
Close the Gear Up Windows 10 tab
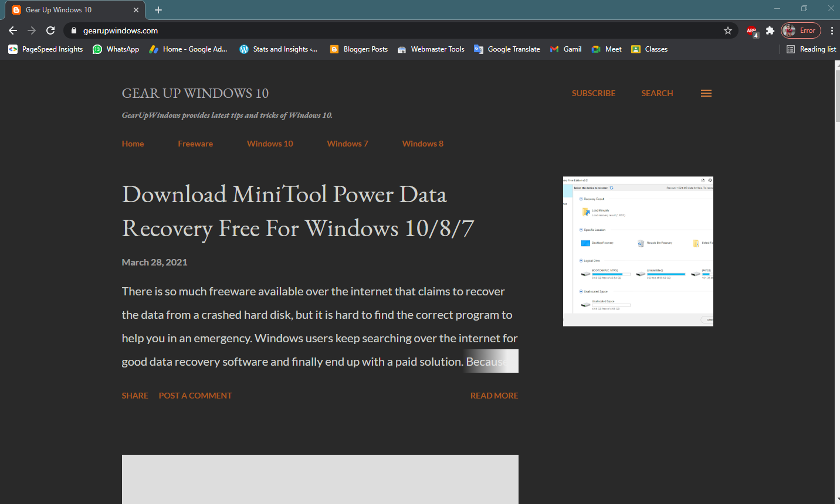[136, 10]
